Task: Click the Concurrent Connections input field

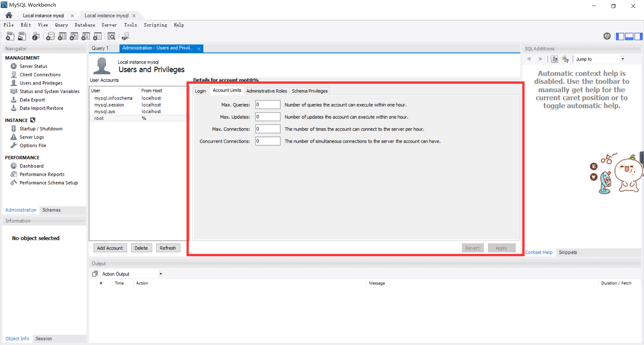Action: 268,141
